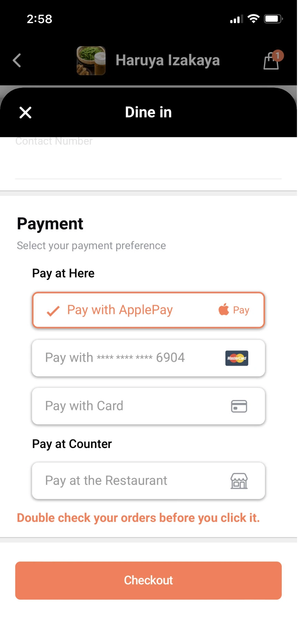Tap the Dine in title
This screenshot has height=644, width=298.
148,112
